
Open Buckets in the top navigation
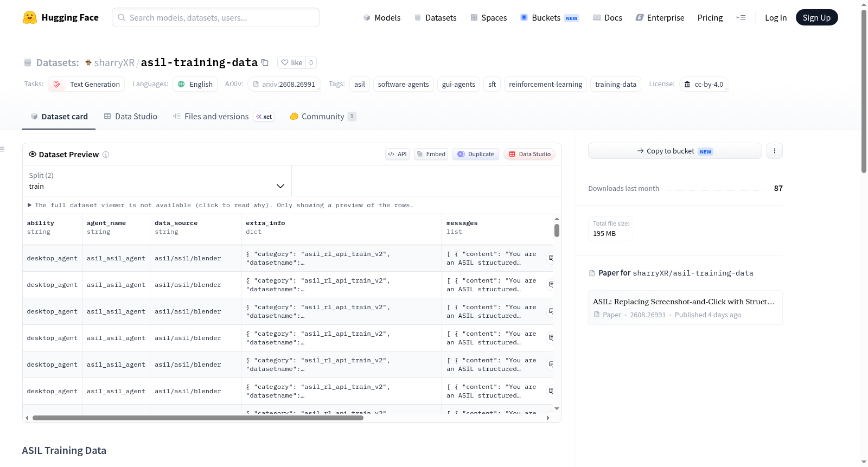point(550,17)
